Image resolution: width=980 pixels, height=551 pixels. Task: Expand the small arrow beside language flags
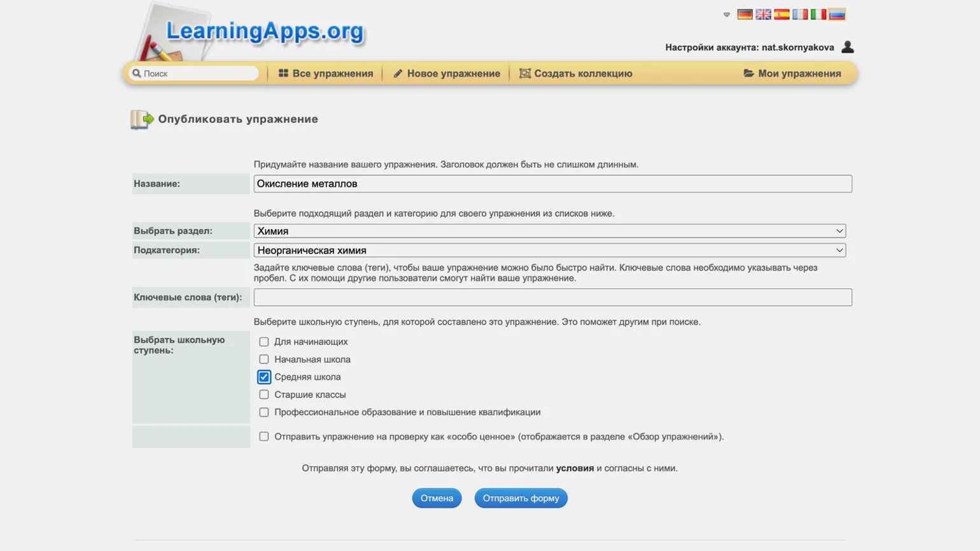pyautogui.click(x=727, y=15)
